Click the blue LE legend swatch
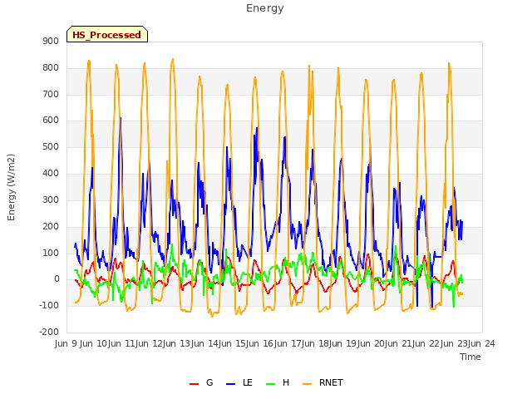 click(x=230, y=384)
